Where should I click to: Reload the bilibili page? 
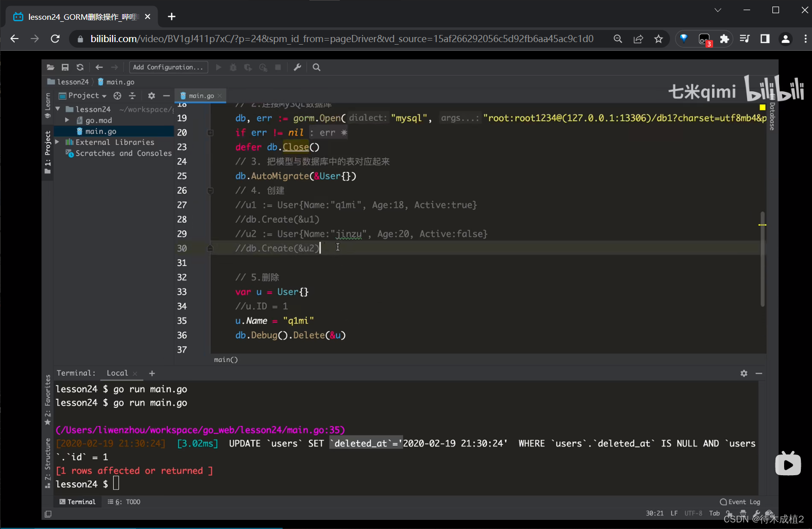click(55, 39)
